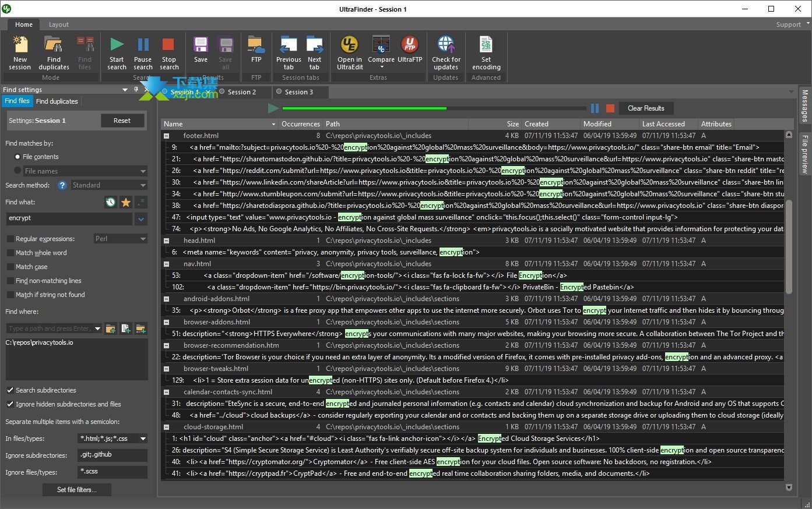This screenshot has height=509, width=812.
Task: Select the File contents radio button
Action: coord(17,157)
